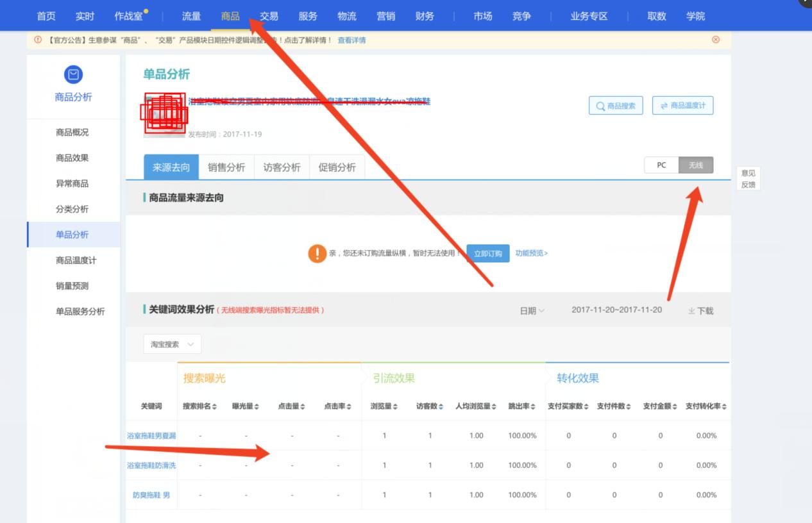Open the 功能预览 link
812x523 pixels.
click(x=531, y=253)
